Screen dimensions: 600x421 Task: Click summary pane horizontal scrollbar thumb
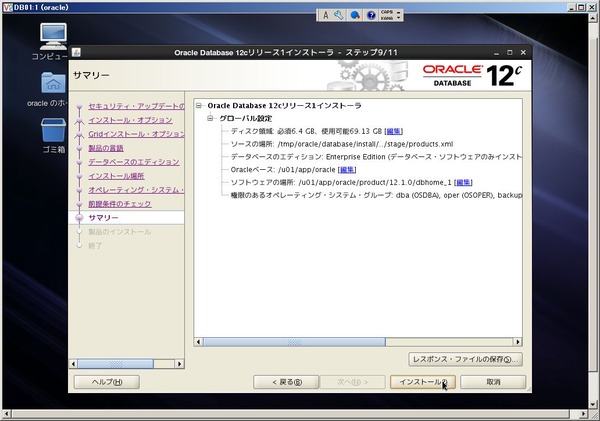[294, 342]
